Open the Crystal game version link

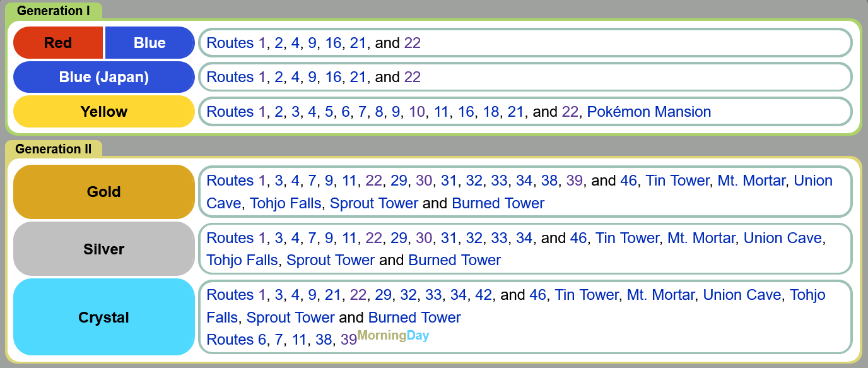pos(104,318)
